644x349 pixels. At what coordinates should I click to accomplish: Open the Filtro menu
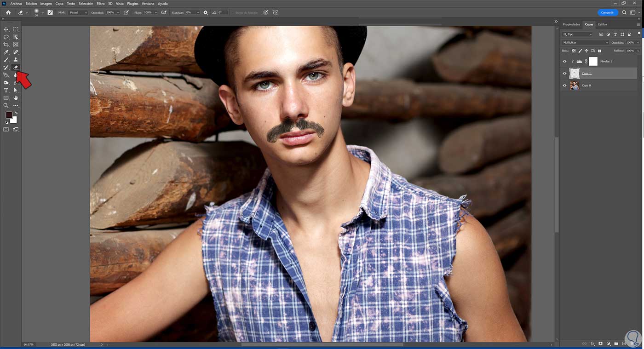point(101,3)
